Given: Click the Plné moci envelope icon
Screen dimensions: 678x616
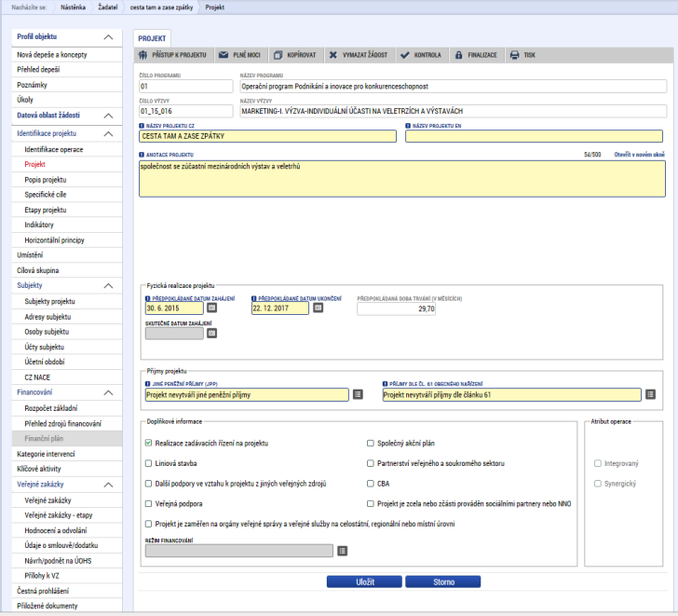Looking at the screenshot, I should pos(224,55).
